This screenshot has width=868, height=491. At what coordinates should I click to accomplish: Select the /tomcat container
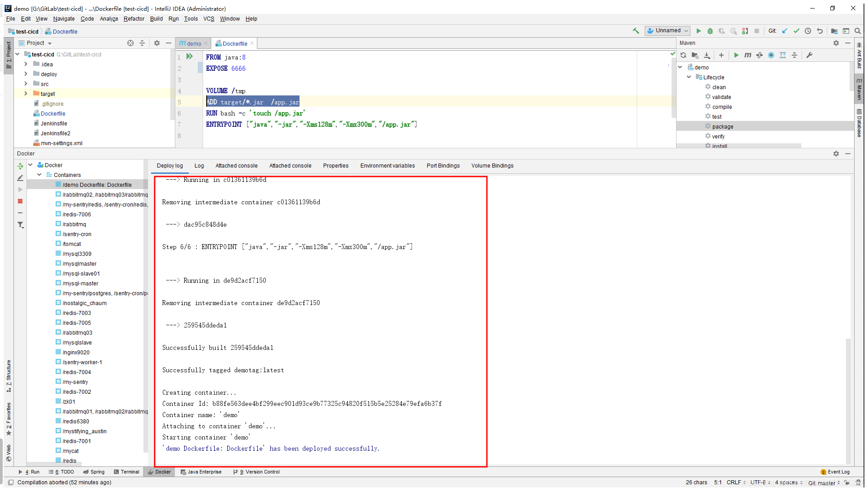[72, 244]
